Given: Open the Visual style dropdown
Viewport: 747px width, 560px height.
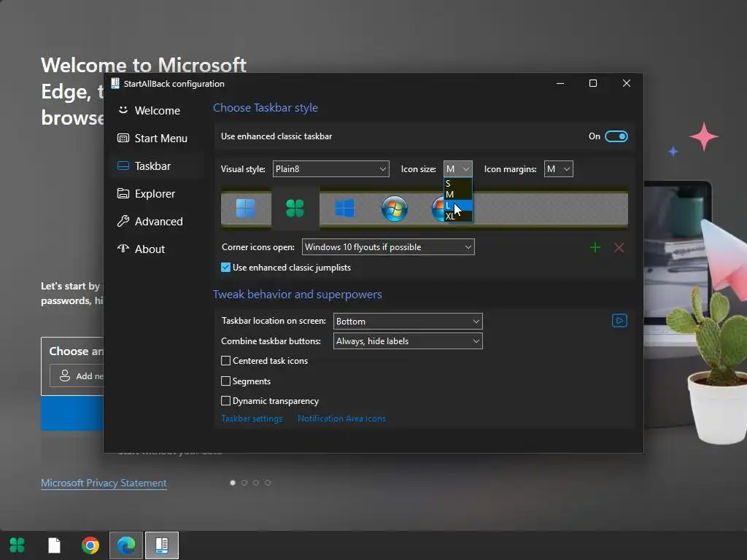Looking at the screenshot, I should [330, 169].
